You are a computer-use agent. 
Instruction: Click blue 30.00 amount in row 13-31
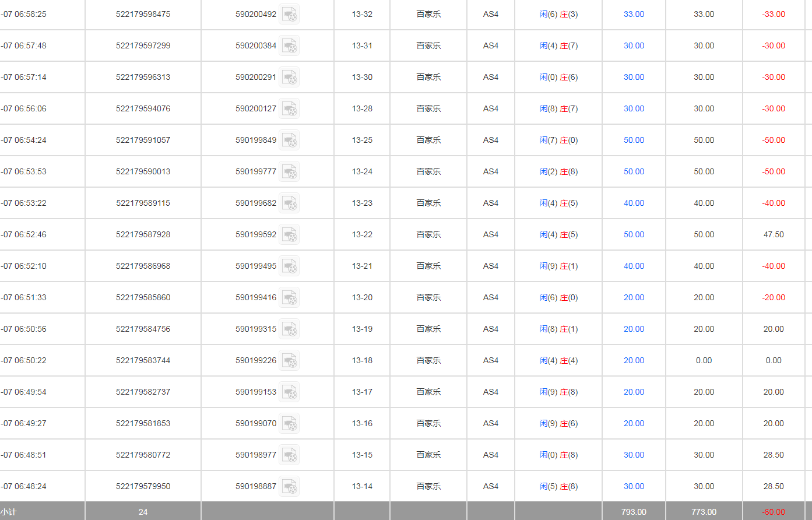pos(634,45)
